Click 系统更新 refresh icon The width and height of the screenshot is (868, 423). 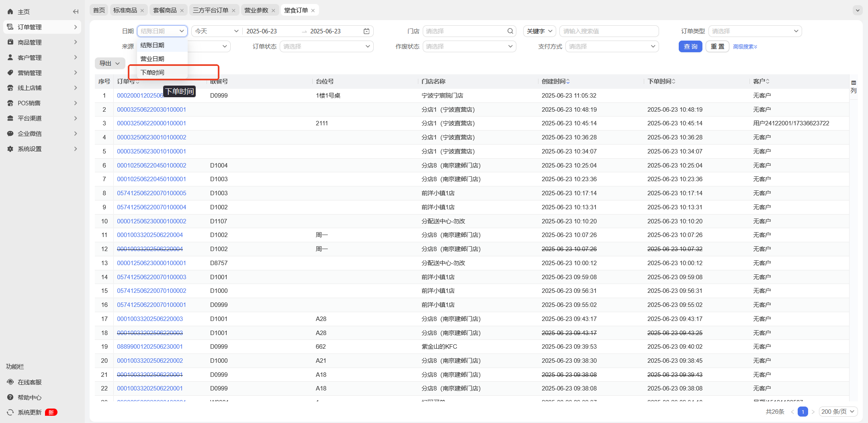pos(10,412)
